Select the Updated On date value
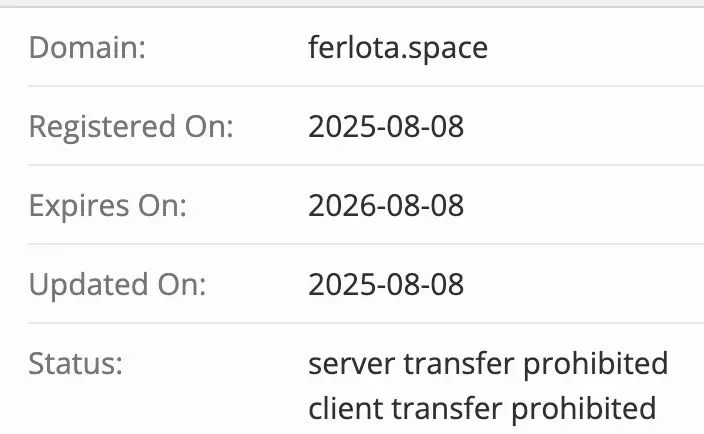Image resolution: width=704 pixels, height=434 pixels. pos(386,285)
